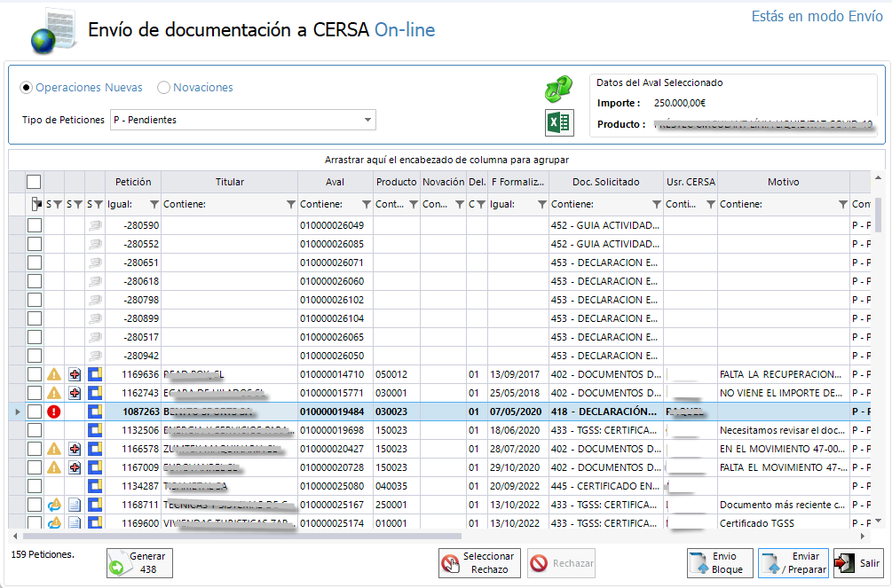Sort by the Motivo column header
This screenshot has height=588, width=892.
point(784,182)
